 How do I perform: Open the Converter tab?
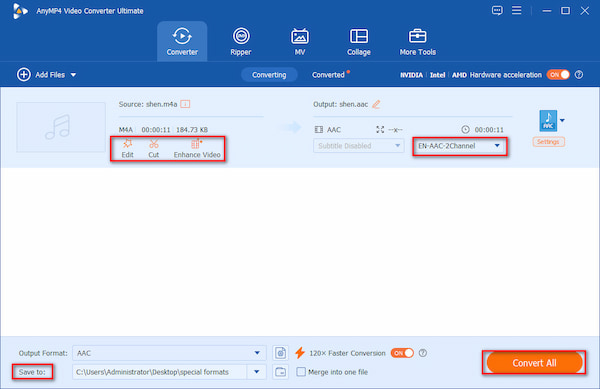tap(182, 41)
